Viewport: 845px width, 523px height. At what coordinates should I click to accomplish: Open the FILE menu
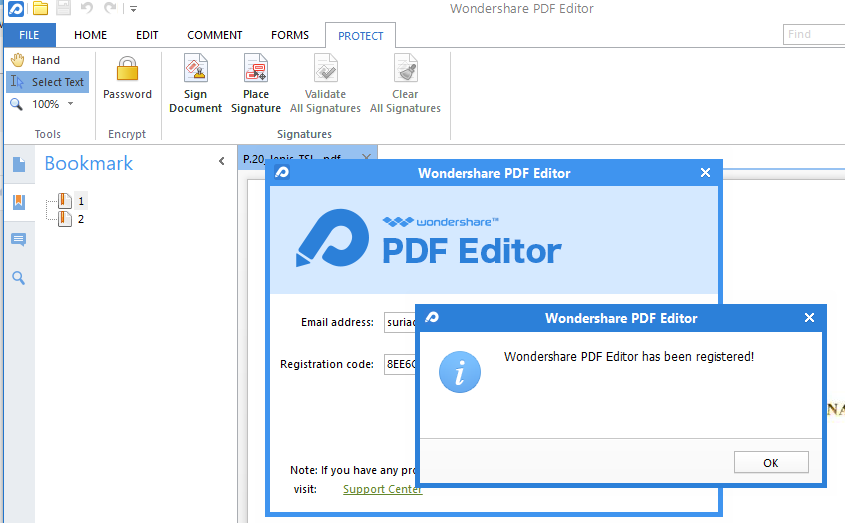pyautogui.click(x=29, y=35)
